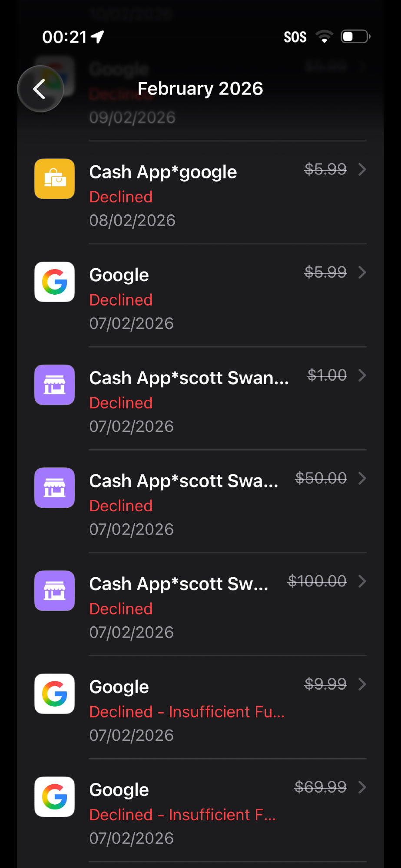Expand the Cash App*google transaction chevron

[x=362, y=169]
